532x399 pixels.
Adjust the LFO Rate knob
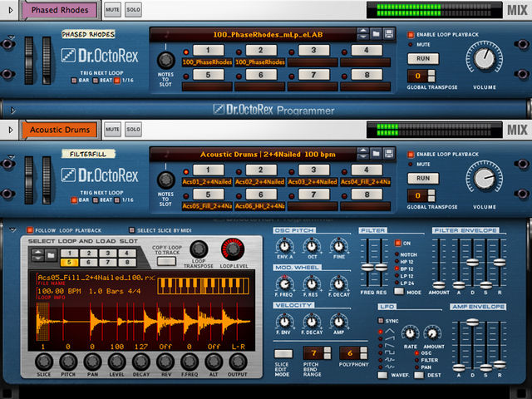coord(410,333)
